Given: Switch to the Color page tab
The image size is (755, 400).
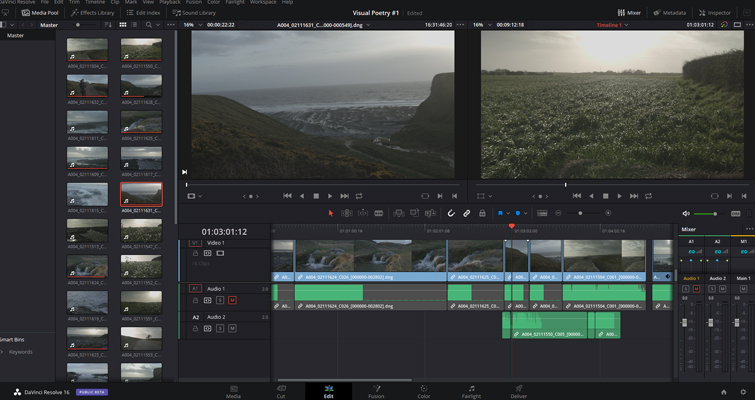Looking at the screenshot, I should pos(424,390).
